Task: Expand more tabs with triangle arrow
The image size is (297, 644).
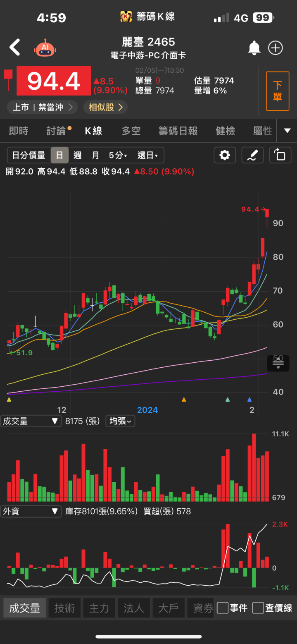Action: 287,131
